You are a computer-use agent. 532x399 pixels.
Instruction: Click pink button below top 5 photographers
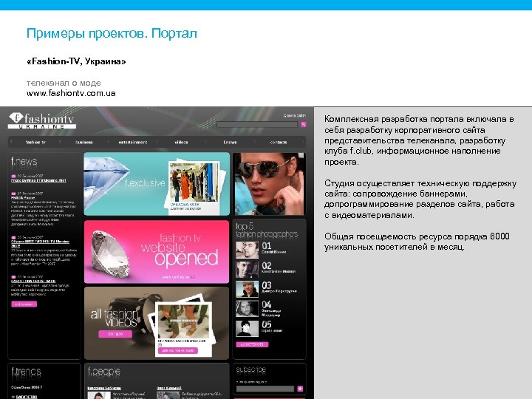[x=252, y=344]
